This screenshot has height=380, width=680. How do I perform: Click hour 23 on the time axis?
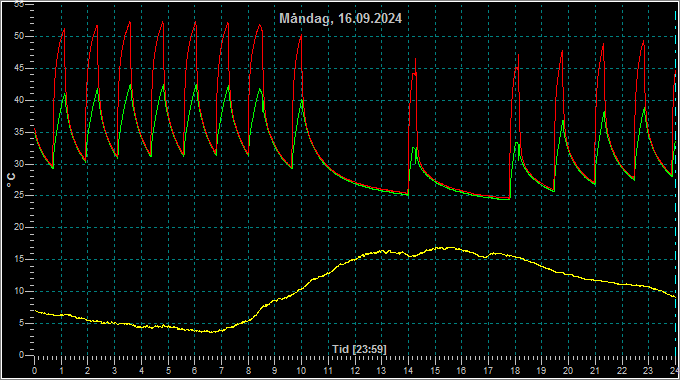pos(648,371)
